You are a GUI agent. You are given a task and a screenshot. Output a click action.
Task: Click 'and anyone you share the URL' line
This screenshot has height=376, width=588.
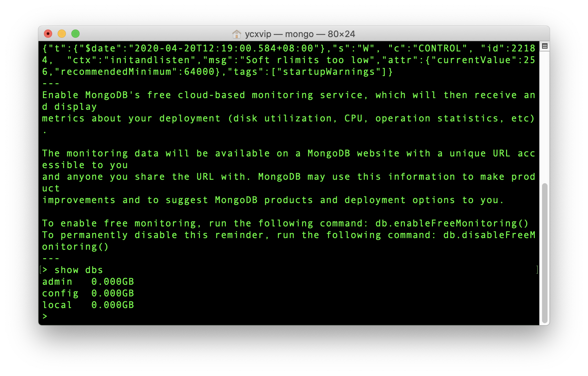coord(289,177)
